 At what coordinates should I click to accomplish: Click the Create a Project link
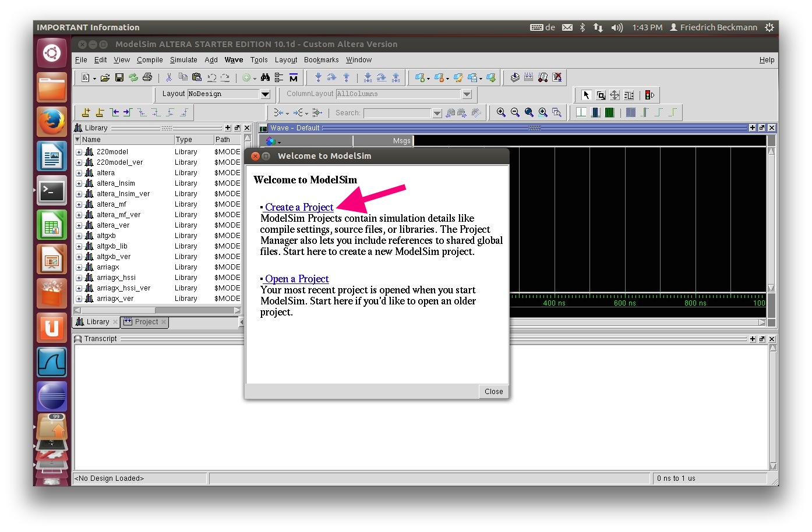(x=299, y=207)
